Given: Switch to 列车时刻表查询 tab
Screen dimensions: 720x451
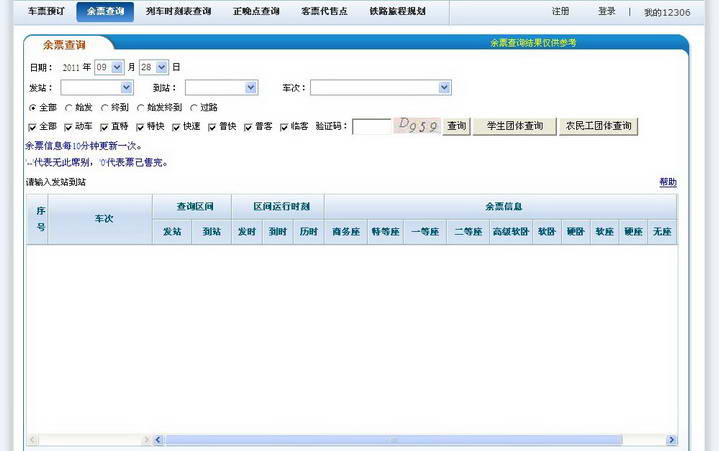Looking at the screenshot, I should [178, 12].
